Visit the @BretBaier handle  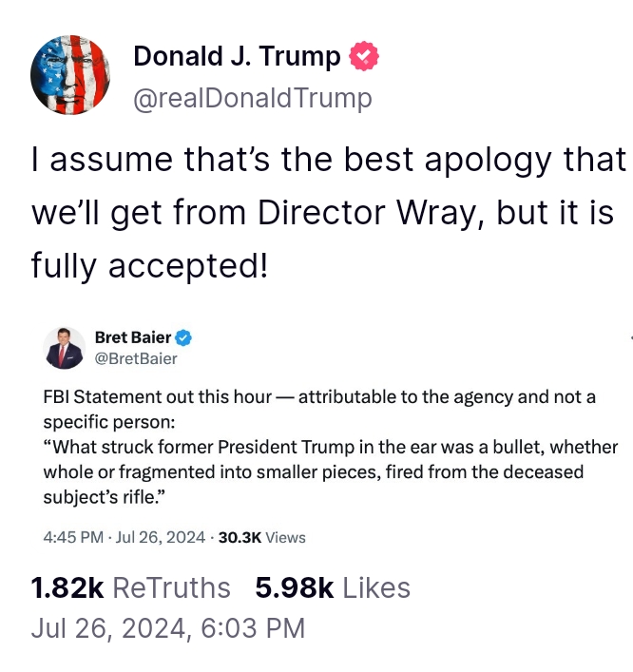[x=136, y=358]
